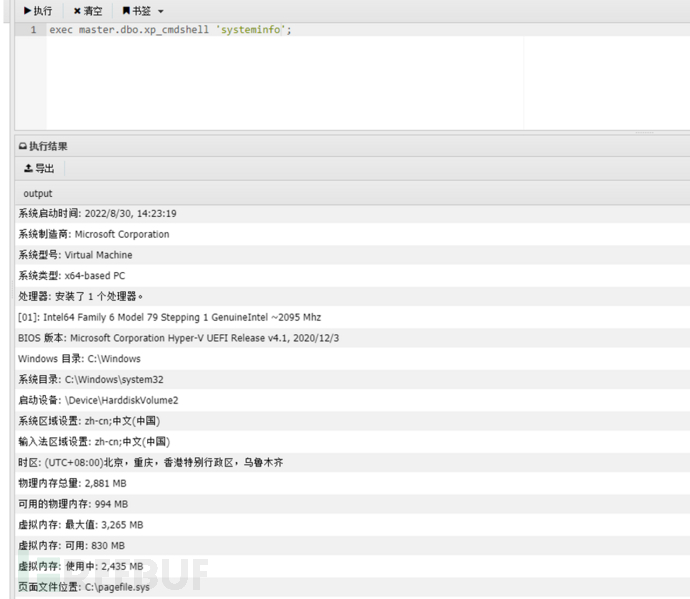Select row 系统启动时间: 2022/8/30, 14:23:19
690x599 pixels.
[x=352, y=214]
